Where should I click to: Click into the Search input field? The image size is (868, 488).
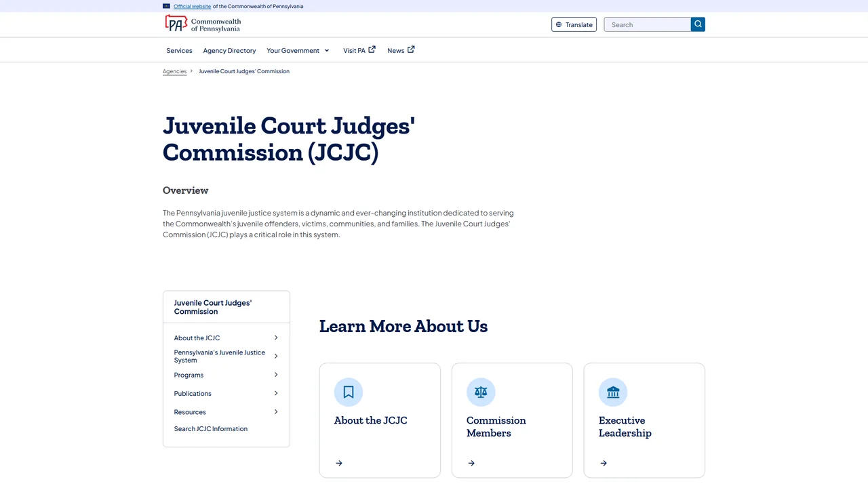click(x=648, y=24)
